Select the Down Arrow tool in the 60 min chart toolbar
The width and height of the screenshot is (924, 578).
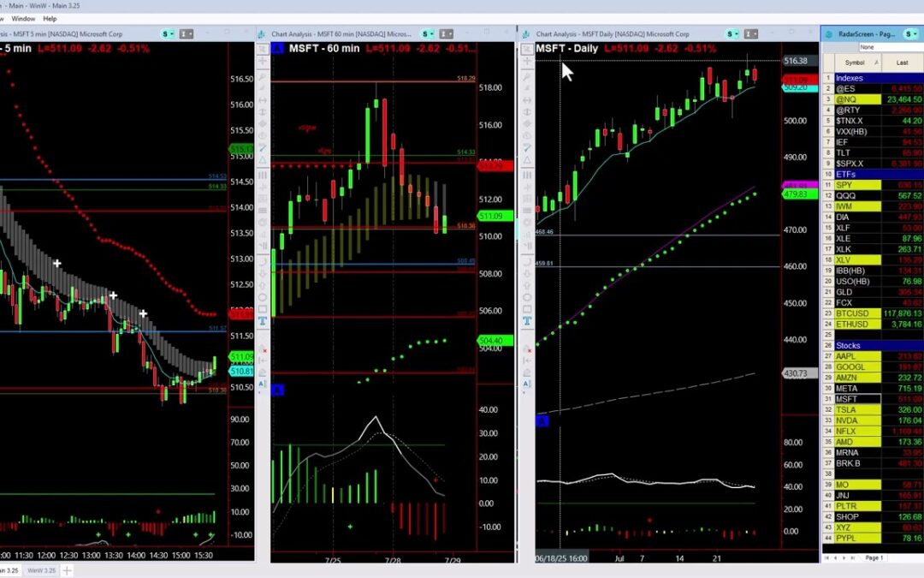pos(263,273)
